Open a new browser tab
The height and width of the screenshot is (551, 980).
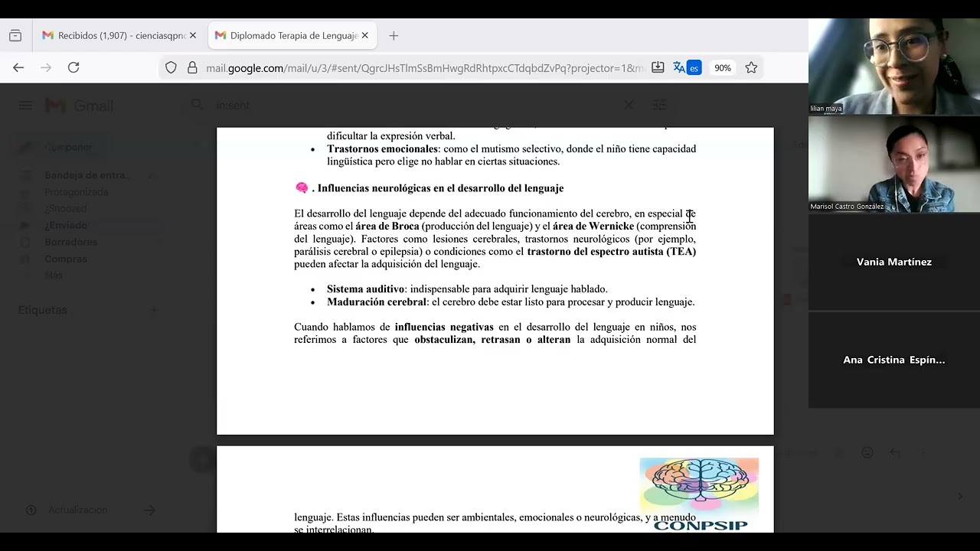tap(394, 35)
